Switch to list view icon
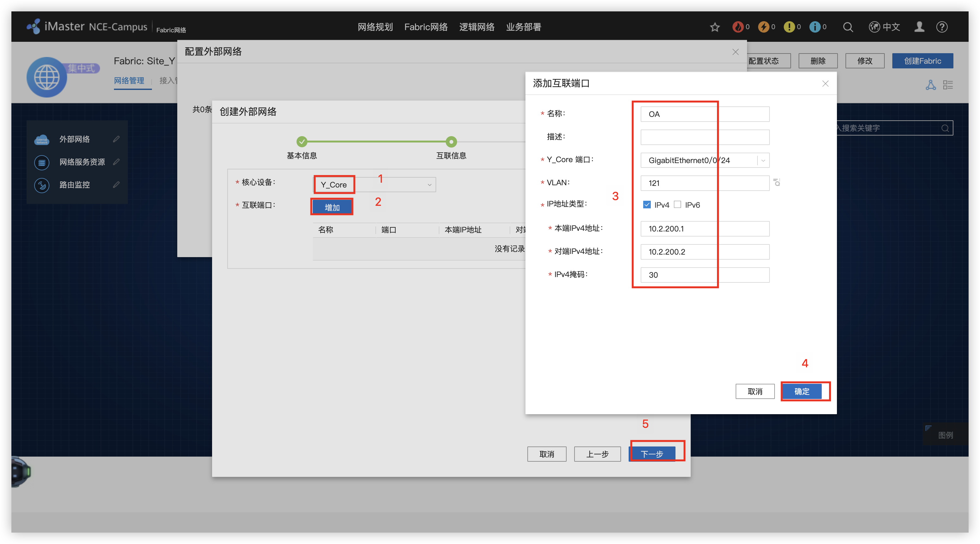 pyautogui.click(x=948, y=85)
